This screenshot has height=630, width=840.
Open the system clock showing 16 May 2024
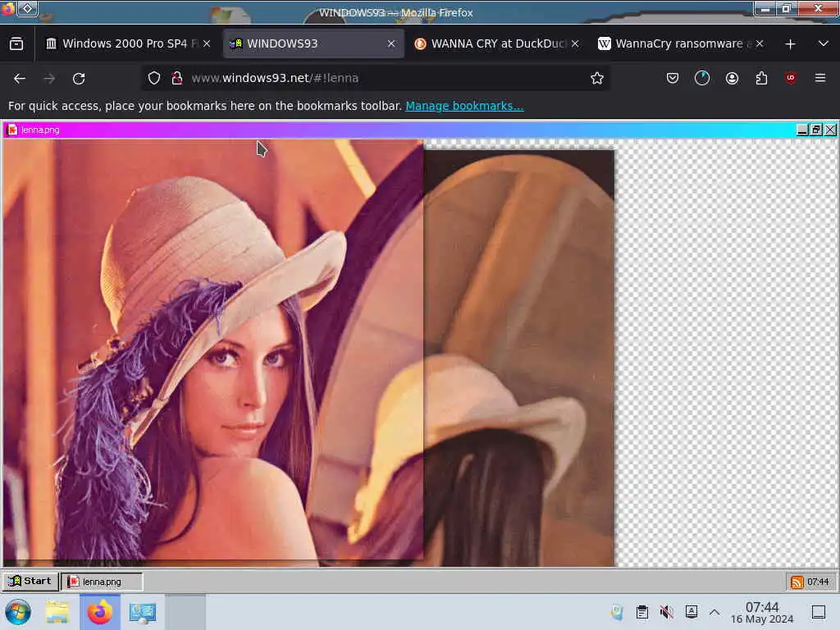[762, 613]
